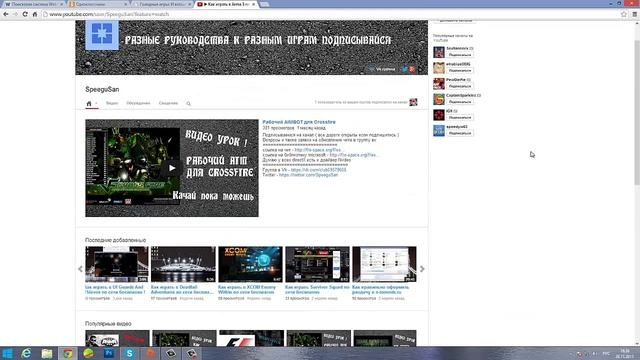Open the Обсуждение tab of the channel
Image resolution: width=640 pixels, height=360 pixels.
coord(138,103)
